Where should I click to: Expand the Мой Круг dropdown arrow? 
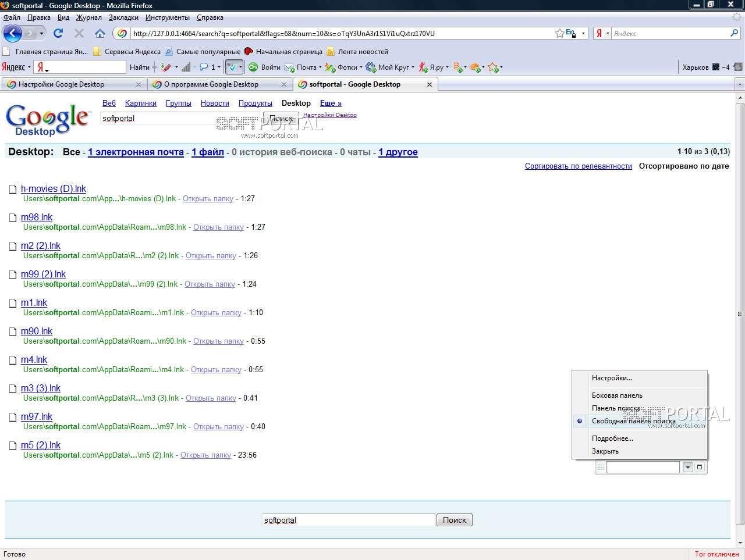[413, 67]
